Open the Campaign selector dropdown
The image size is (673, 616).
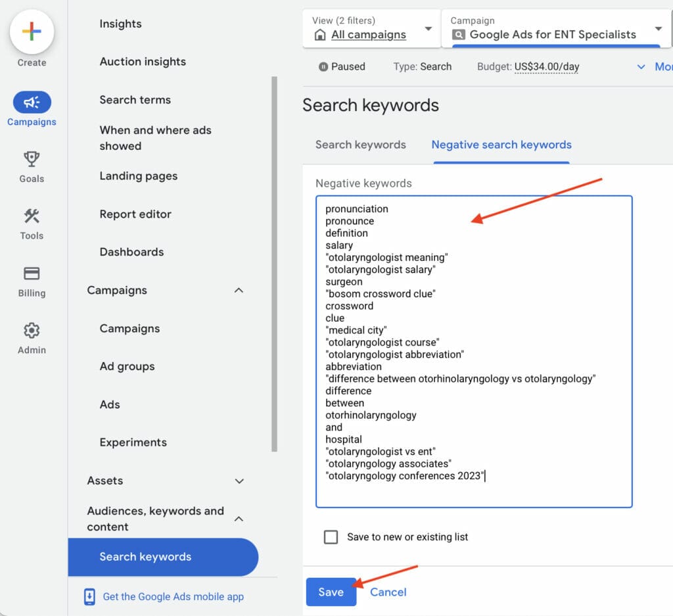(658, 29)
